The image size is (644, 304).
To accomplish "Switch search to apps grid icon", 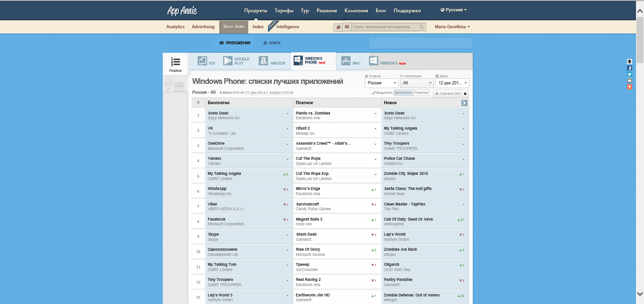I will pyautogui.click(x=346, y=27).
